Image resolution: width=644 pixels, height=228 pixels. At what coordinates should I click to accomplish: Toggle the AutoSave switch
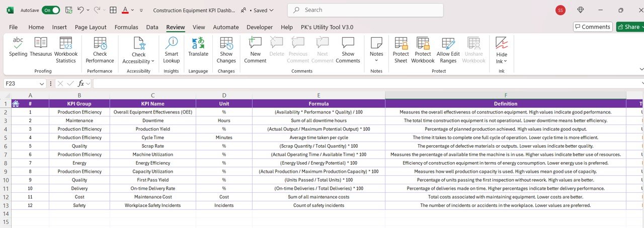pos(51,10)
